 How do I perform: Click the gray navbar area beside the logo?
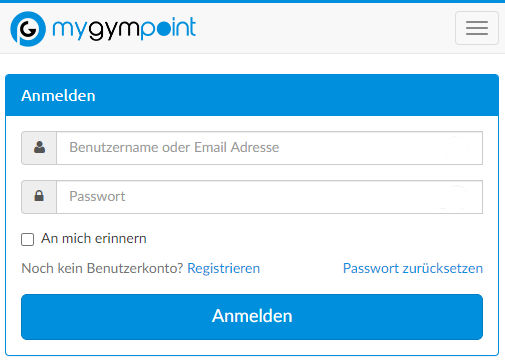pos(325,28)
